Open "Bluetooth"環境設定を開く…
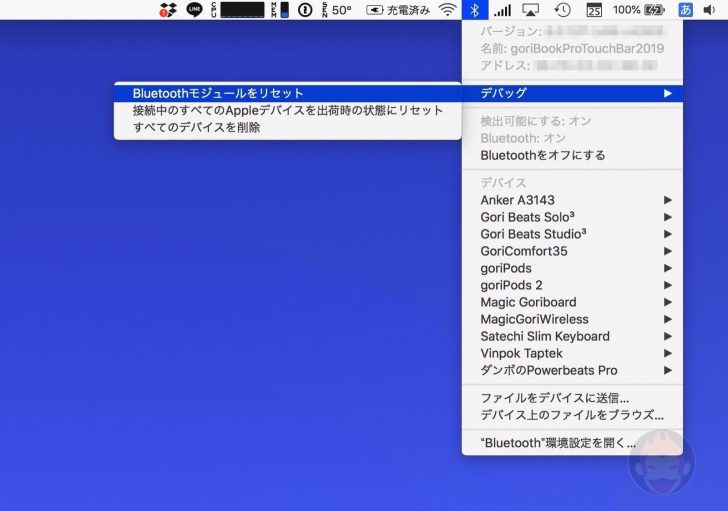Screen dimensions: 728x511 [x=572, y=443]
